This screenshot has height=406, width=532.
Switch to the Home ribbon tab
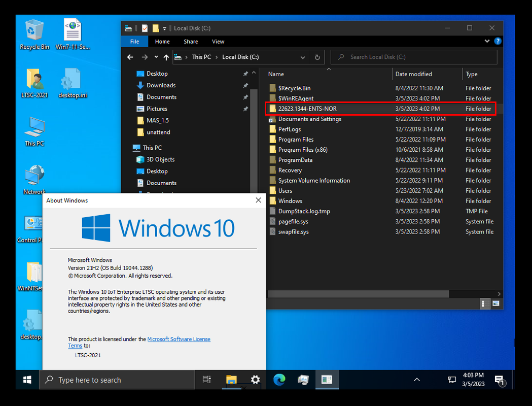click(x=162, y=42)
